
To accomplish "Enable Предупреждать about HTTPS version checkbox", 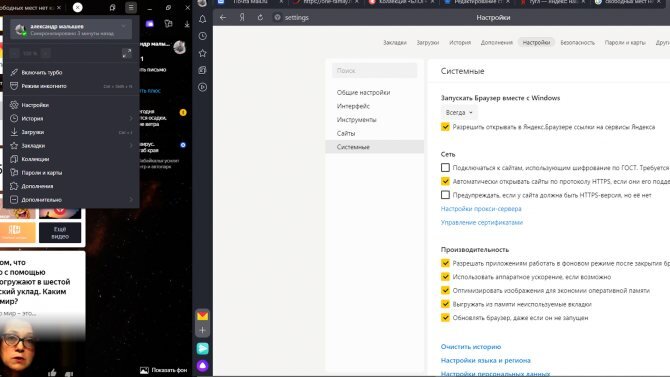I will [x=445, y=195].
